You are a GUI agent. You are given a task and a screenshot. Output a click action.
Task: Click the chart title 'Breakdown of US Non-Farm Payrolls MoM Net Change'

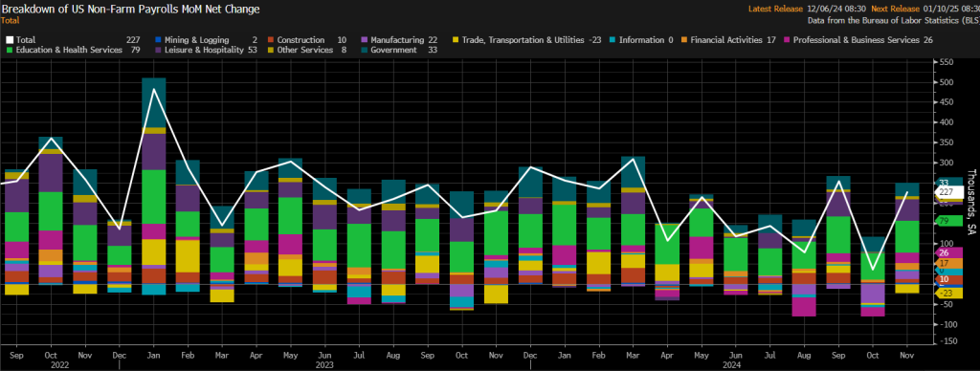[130, 9]
